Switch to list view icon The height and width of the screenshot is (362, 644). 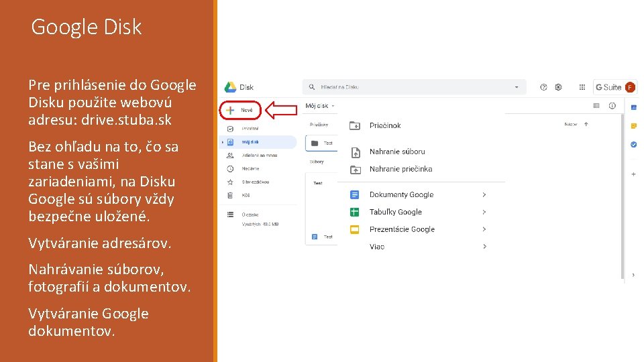click(596, 106)
